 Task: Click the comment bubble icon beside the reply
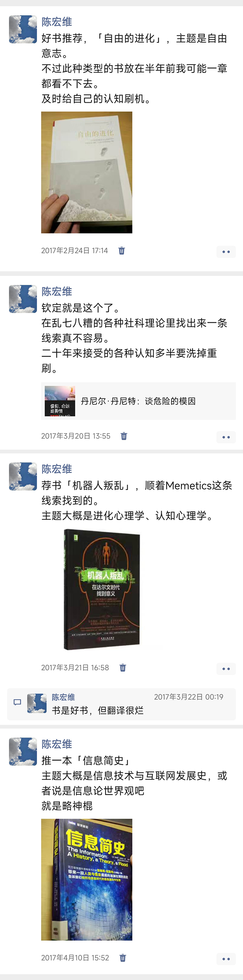pos(17,702)
